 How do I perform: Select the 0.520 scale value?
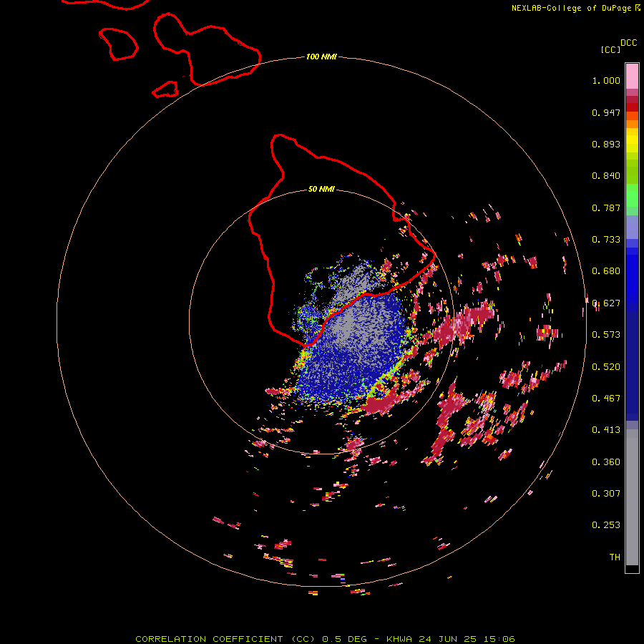[606, 367]
